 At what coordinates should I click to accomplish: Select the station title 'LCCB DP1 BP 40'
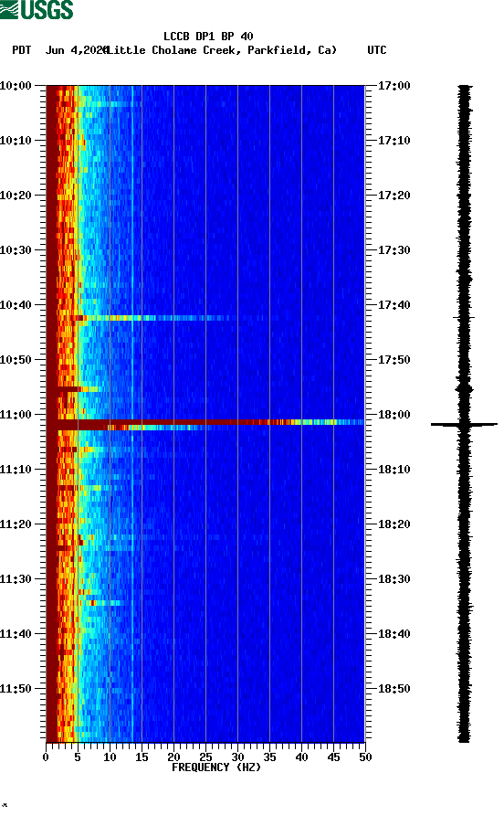click(208, 37)
